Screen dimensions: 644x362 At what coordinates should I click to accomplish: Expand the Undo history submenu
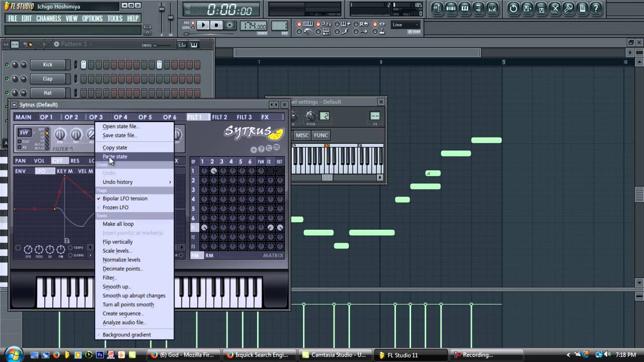point(134,182)
